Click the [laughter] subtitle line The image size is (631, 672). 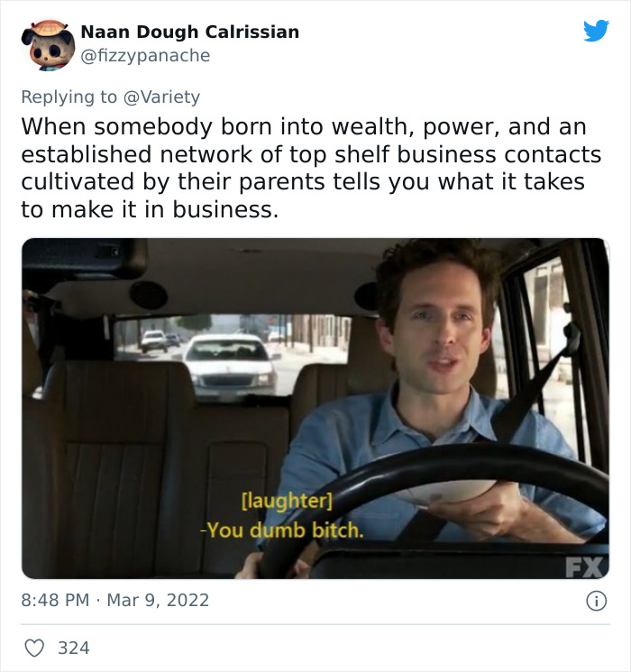(287, 501)
